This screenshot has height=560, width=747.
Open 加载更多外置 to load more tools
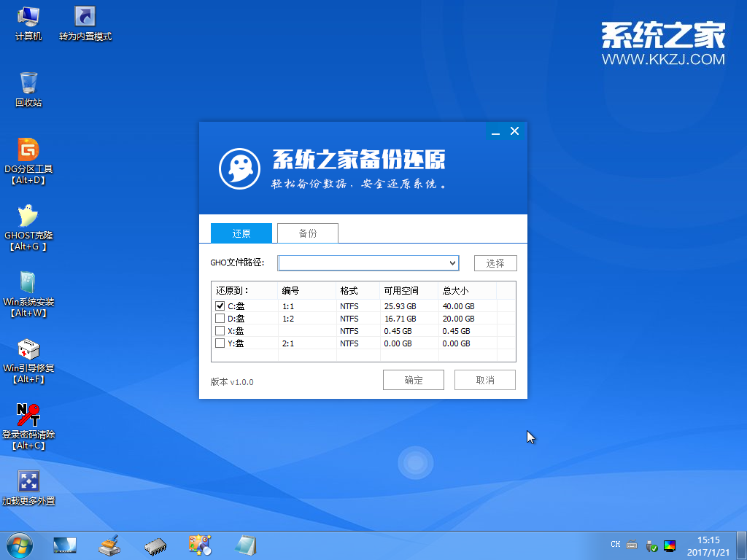coord(28,481)
